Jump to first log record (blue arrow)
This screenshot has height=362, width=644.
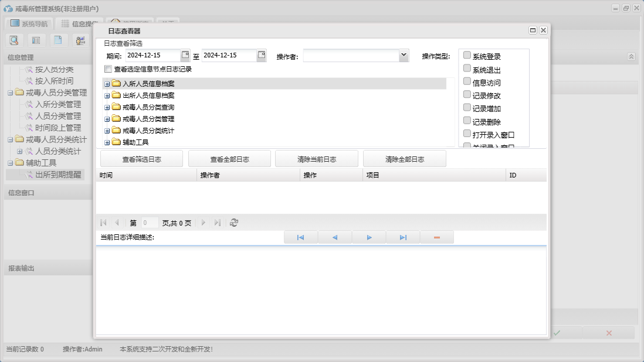click(x=300, y=237)
